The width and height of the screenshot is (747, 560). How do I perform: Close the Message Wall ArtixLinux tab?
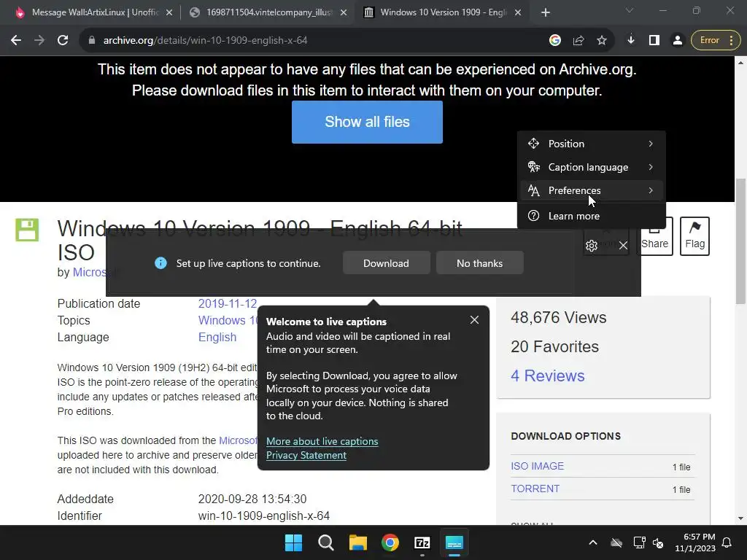pyautogui.click(x=169, y=12)
